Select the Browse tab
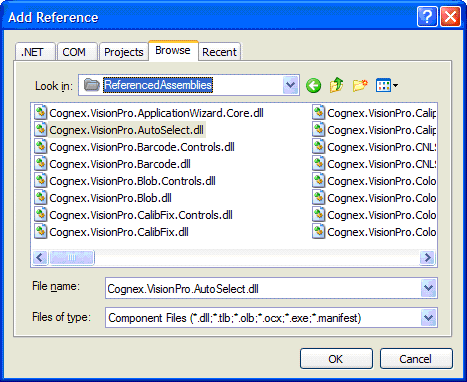467x382 pixels. point(173,51)
